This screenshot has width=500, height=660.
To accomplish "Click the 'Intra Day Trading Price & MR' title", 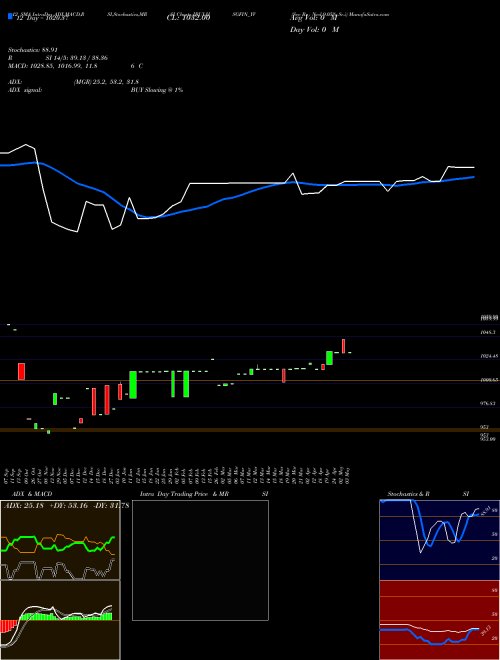I will 184,494.
